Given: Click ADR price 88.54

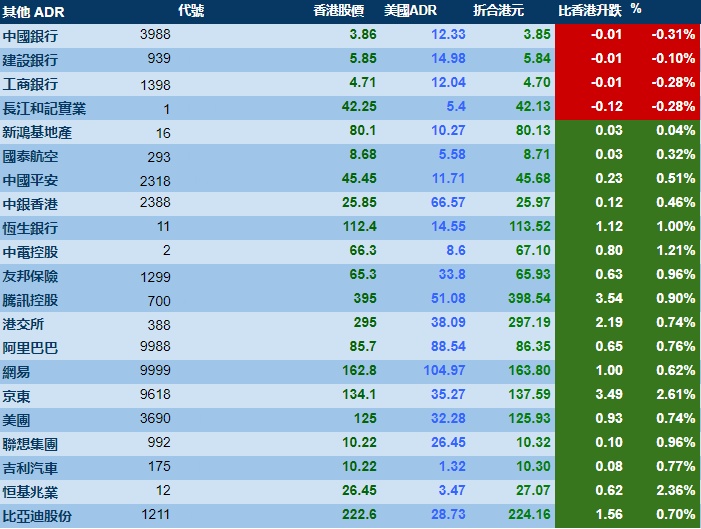Looking at the screenshot, I should click(x=448, y=347).
